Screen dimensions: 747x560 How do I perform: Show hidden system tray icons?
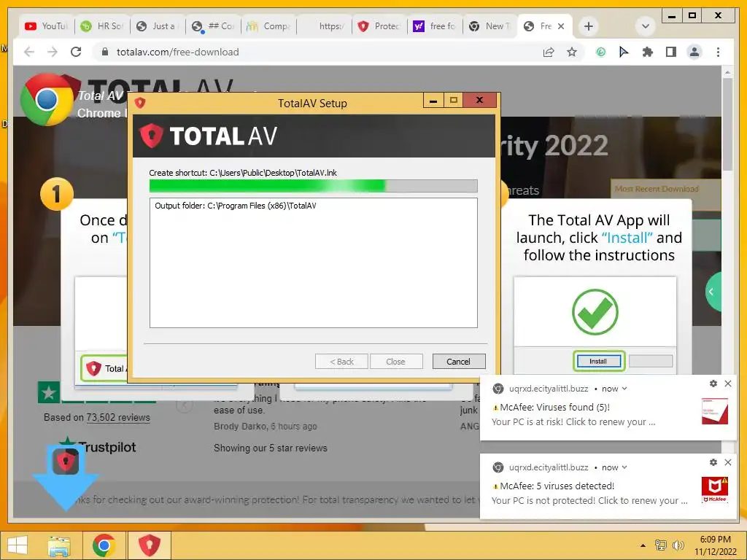[x=643, y=545]
